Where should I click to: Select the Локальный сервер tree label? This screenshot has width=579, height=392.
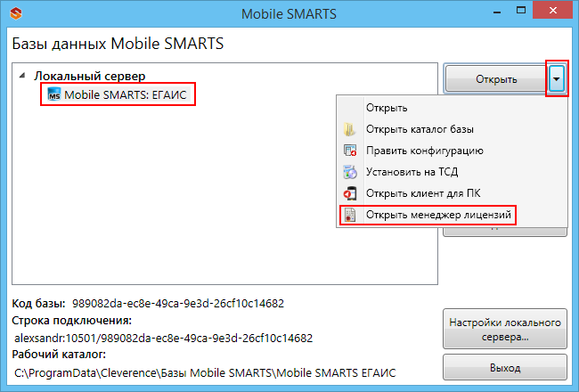click(x=90, y=76)
